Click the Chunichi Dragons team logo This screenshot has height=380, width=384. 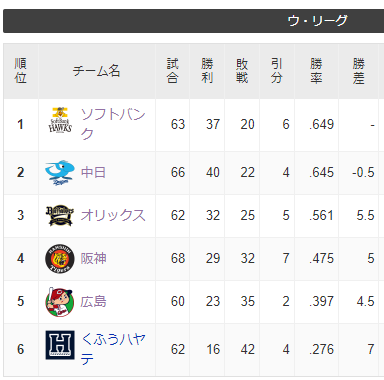[x=60, y=172]
